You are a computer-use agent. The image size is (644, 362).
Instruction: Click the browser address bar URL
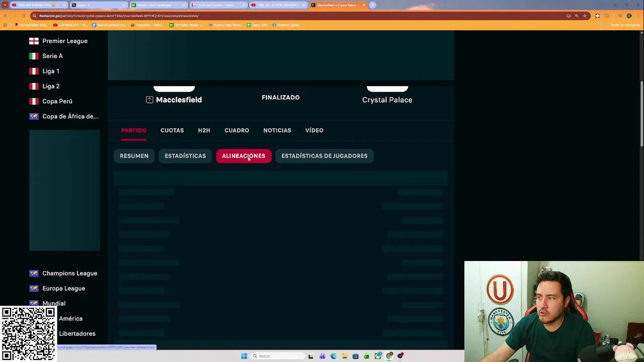pos(119,16)
